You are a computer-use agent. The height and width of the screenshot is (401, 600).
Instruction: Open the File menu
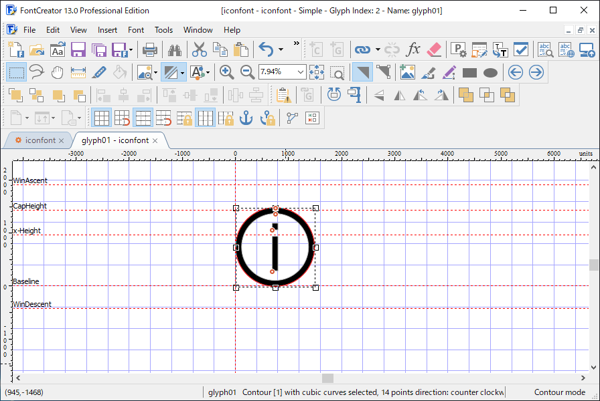coord(29,30)
